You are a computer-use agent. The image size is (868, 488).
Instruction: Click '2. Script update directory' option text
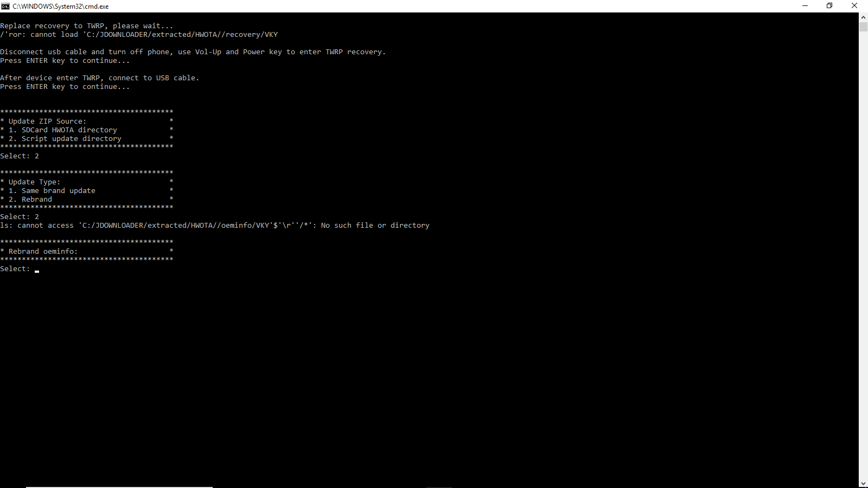pyautogui.click(x=65, y=139)
